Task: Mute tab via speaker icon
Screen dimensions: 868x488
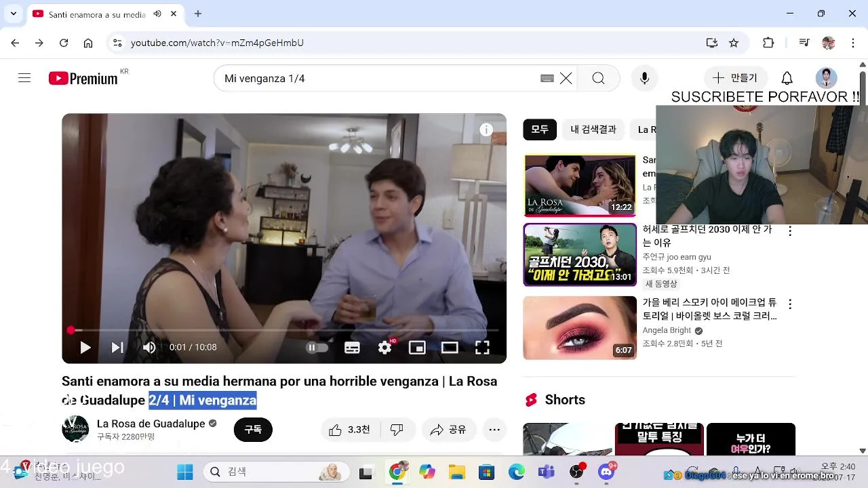Action: click(x=157, y=14)
